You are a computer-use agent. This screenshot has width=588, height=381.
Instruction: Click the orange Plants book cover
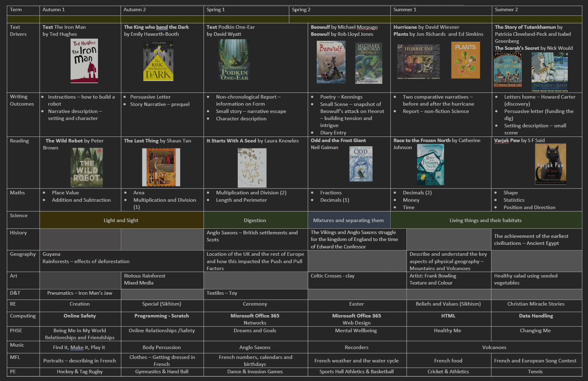(x=465, y=60)
